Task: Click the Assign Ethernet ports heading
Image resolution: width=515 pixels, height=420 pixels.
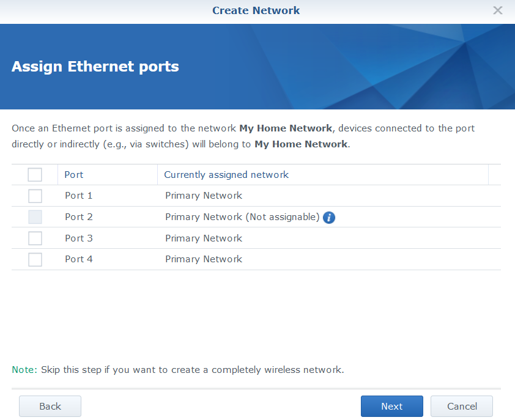Action: pyautogui.click(x=95, y=67)
